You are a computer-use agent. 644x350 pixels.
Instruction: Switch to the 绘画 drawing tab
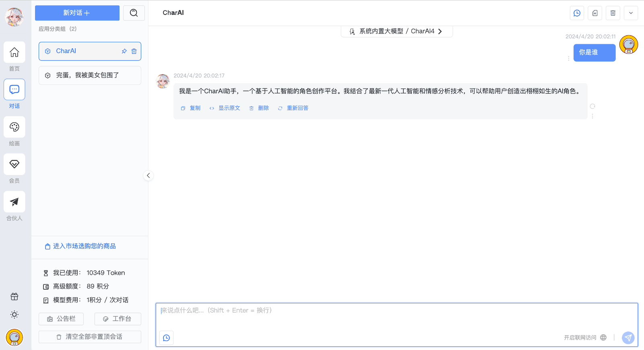[14, 128]
